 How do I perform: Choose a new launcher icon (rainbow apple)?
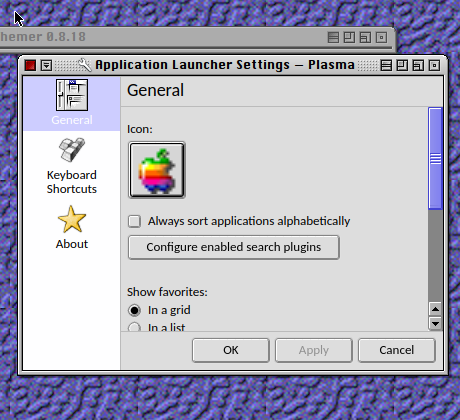click(x=157, y=170)
